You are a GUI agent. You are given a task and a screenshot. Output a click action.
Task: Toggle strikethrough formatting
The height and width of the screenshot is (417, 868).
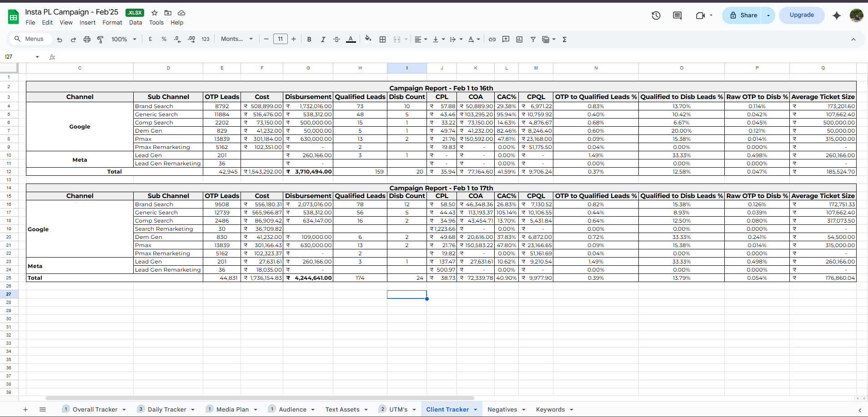(x=336, y=40)
